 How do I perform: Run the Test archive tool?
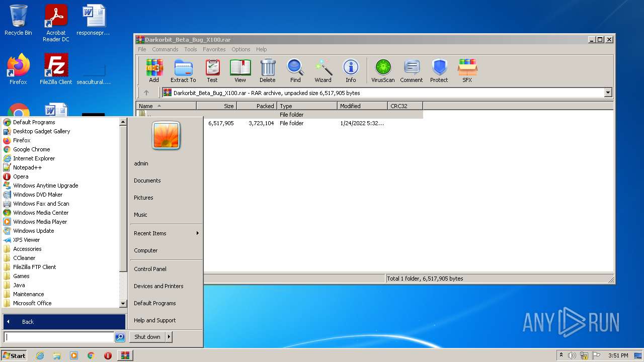click(212, 70)
